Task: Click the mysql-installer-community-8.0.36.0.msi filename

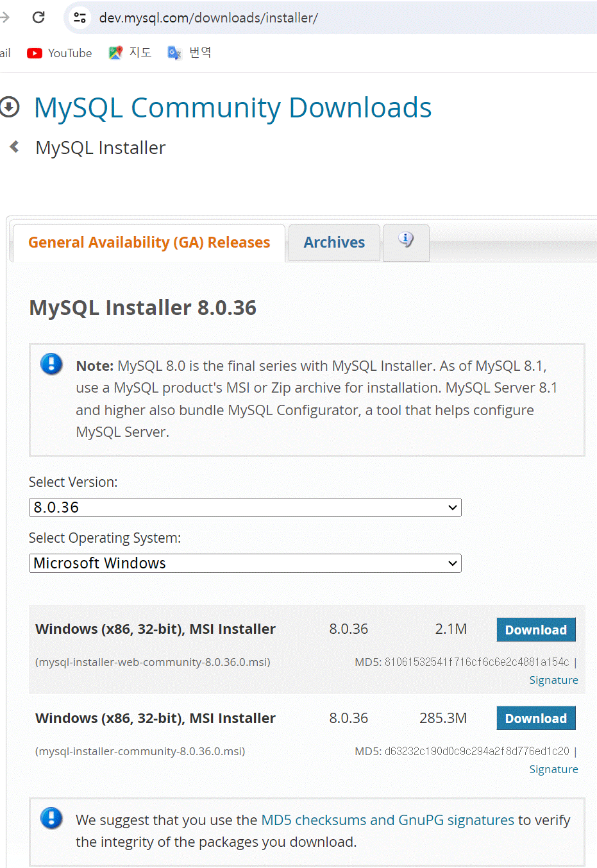Action: (140, 751)
